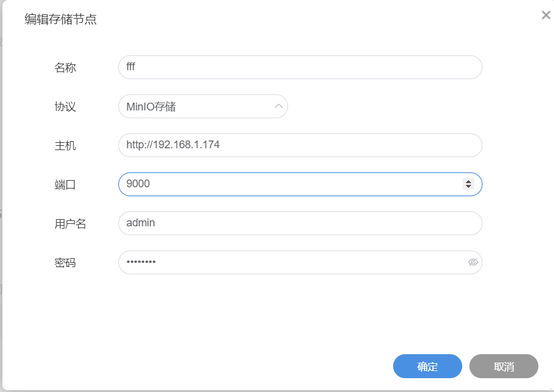Viewport: 554px width, 392px height.
Task: Decrease port number with down arrow
Action: tap(468, 187)
